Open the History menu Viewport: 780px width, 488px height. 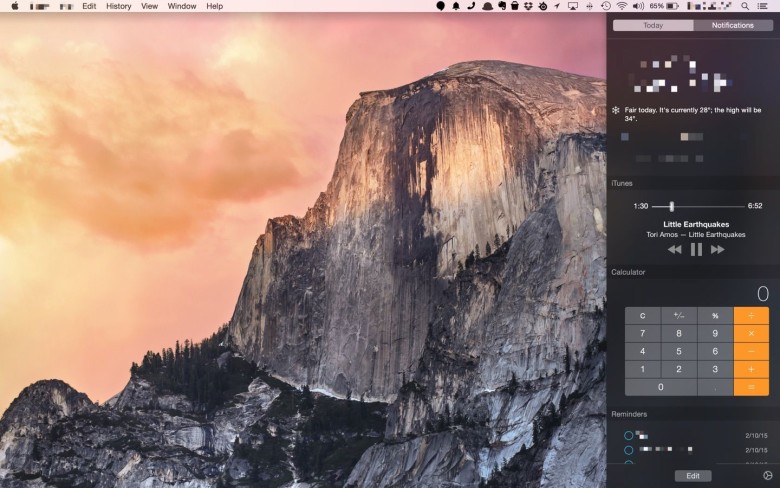[x=118, y=6]
